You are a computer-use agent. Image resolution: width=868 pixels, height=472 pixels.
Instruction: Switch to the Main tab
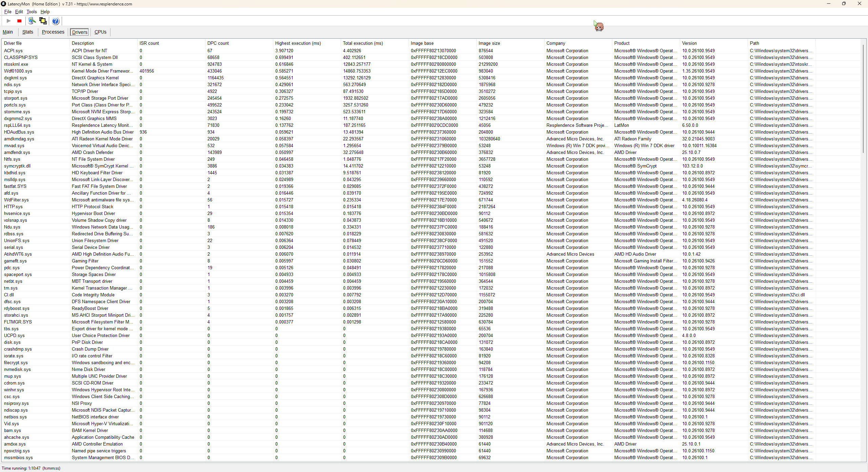8,32
